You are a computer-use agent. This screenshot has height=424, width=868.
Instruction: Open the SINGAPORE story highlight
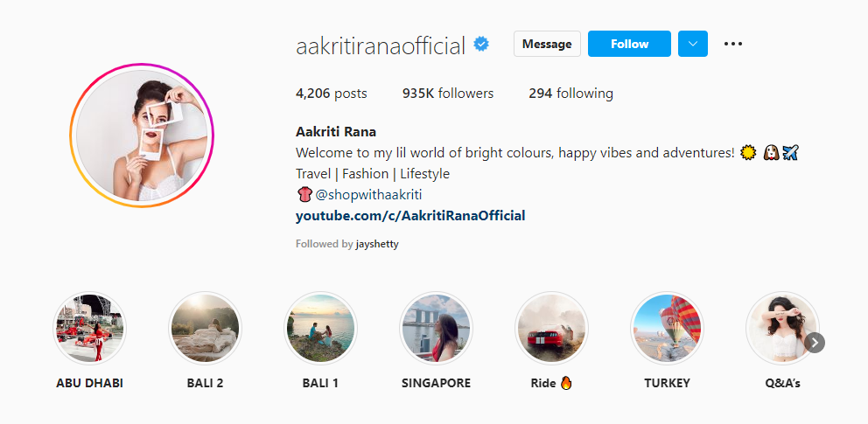coord(437,329)
